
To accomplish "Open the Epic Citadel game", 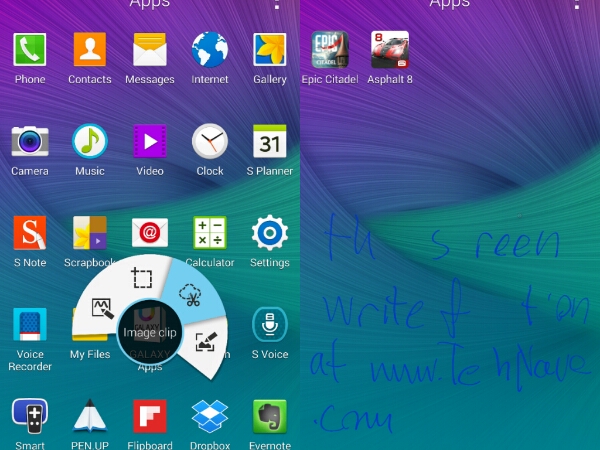I will click(x=329, y=50).
